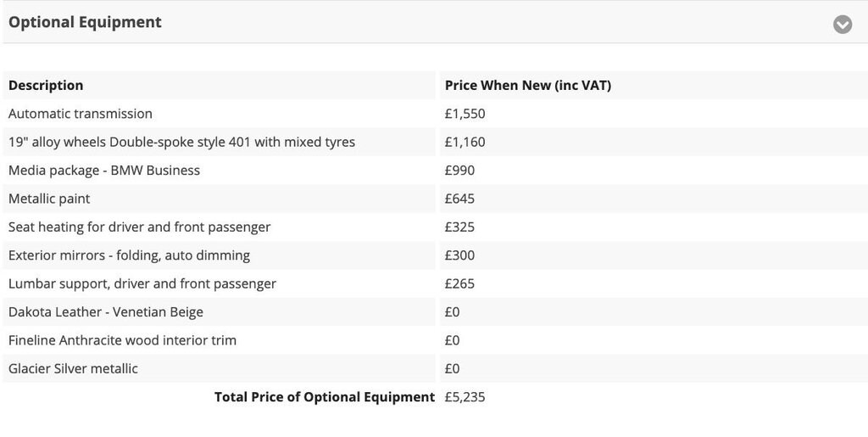Click the £990 price value
The width and height of the screenshot is (868, 437).
pos(459,170)
